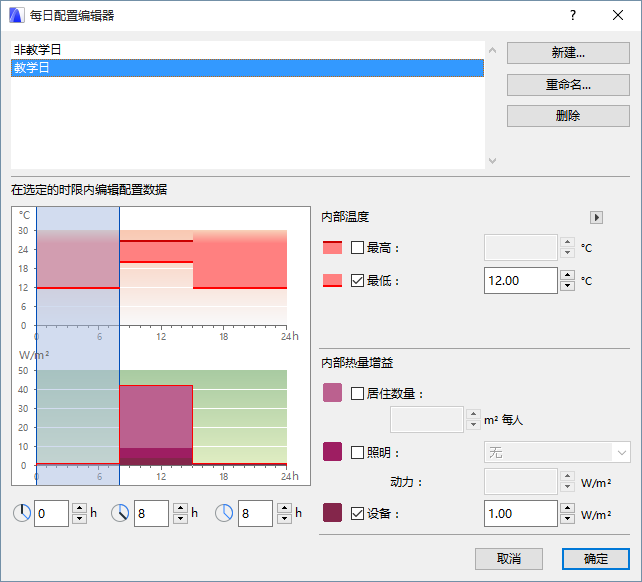Decrease the 最低 temperature with down stepper
Viewport: 642px width, 582px height.
pyautogui.click(x=567, y=286)
